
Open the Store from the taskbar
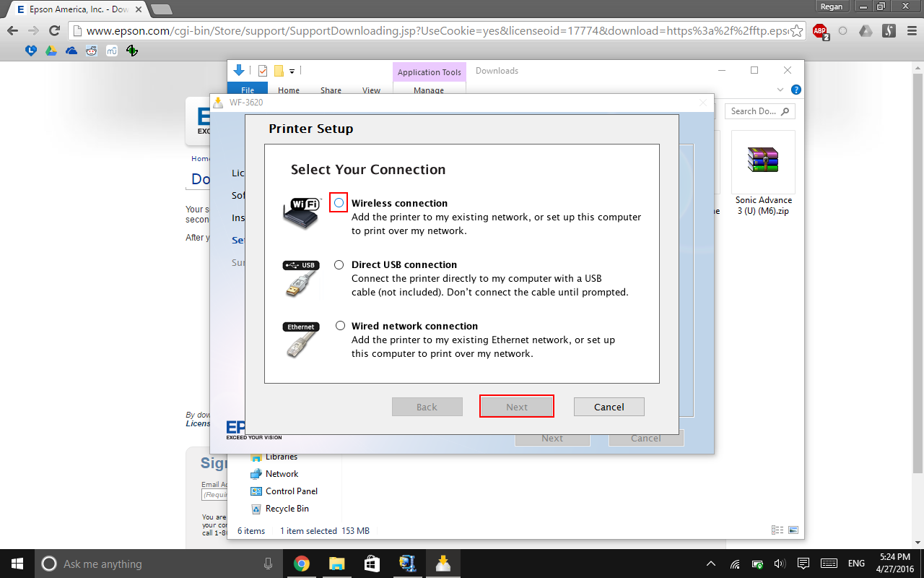[371, 564]
